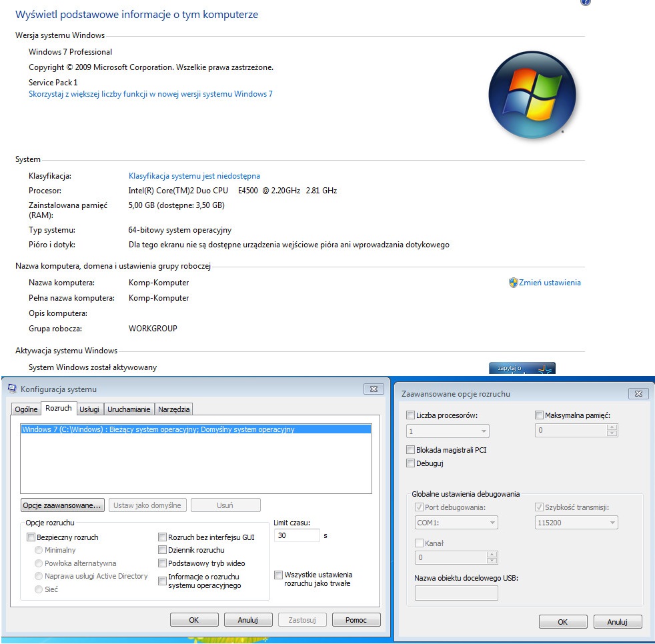
Task: Select the Sieć radio option
Action: point(39,589)
